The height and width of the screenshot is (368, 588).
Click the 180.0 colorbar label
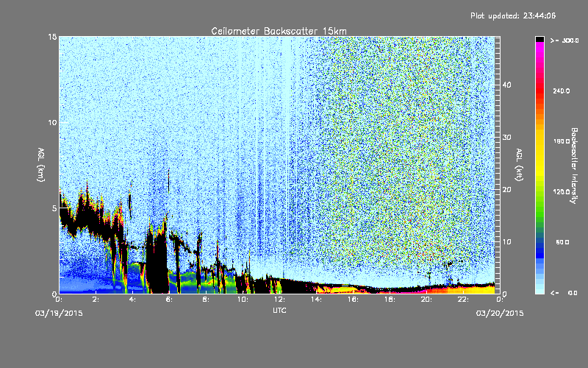[562, 141]
